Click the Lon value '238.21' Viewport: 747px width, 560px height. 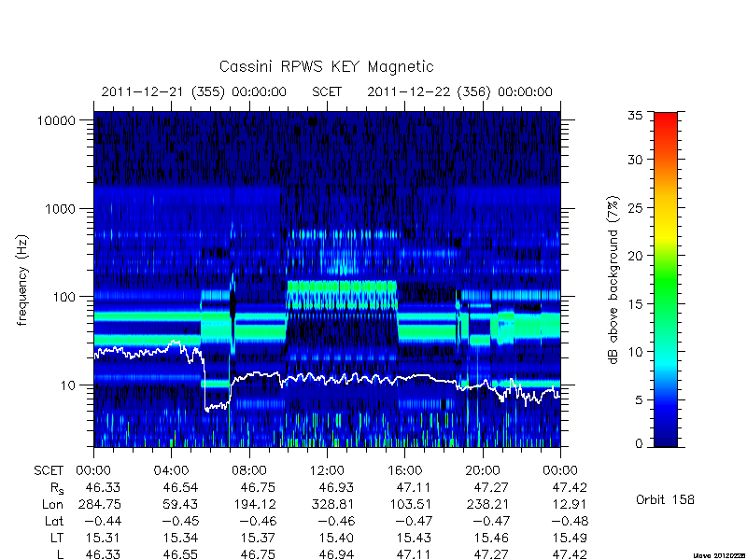point(487,505)
